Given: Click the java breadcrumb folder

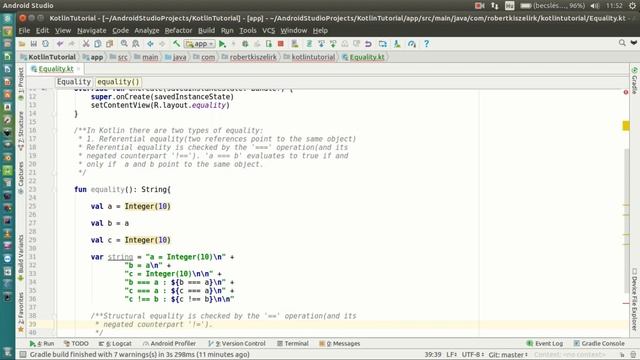Looking at the screenshot, I should [176, 57].
